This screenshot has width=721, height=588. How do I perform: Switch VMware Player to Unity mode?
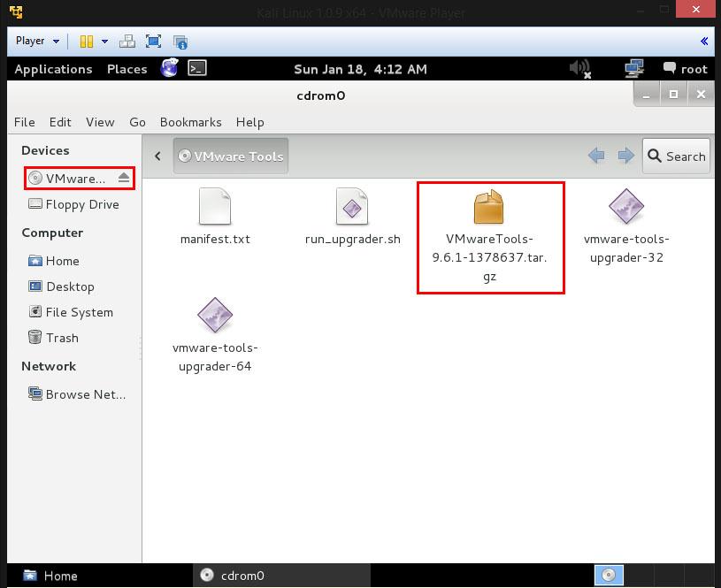180,42
